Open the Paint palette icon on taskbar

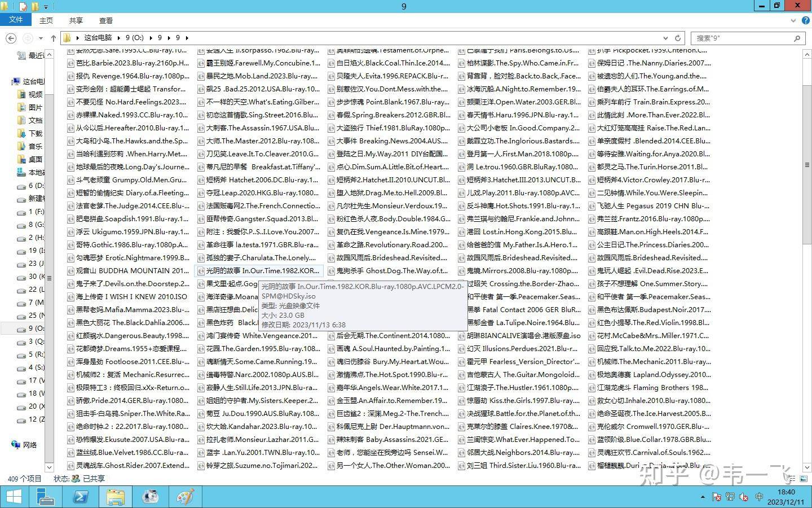pos(185,497)
